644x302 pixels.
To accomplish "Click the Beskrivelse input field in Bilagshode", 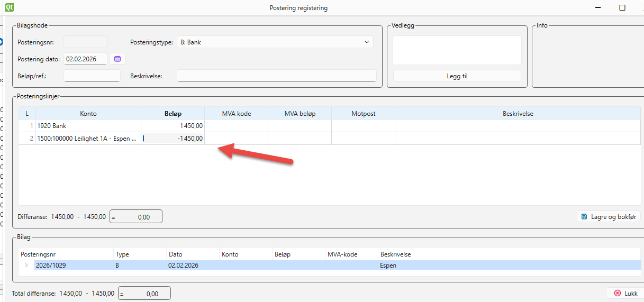I will point(277,76).
